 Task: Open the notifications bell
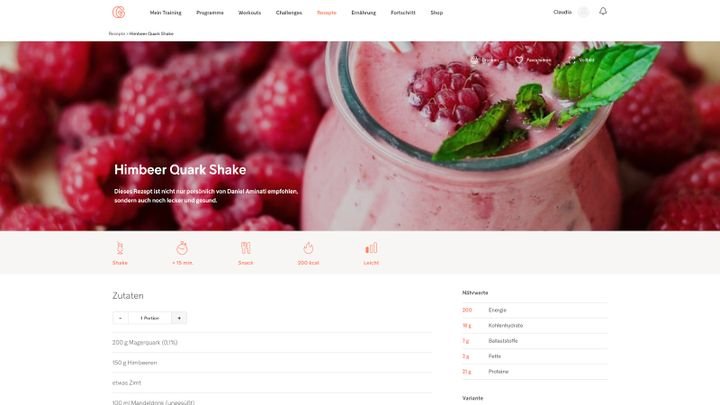click(x=603, y=11)
